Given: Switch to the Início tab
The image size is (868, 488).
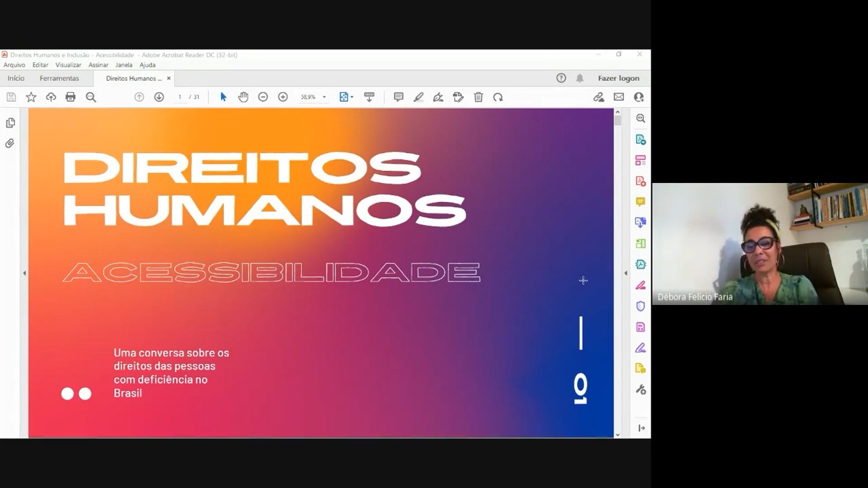Looking at the screenshot, I should click(16, 78).
